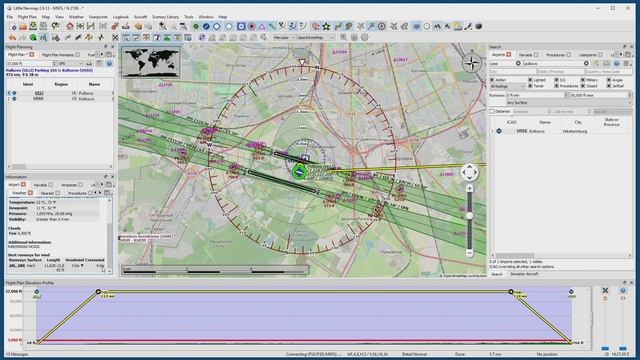This screenshot has width=640, height=360.
Task: Open a flight plan via folder icon
Action: tap(23, 27)
